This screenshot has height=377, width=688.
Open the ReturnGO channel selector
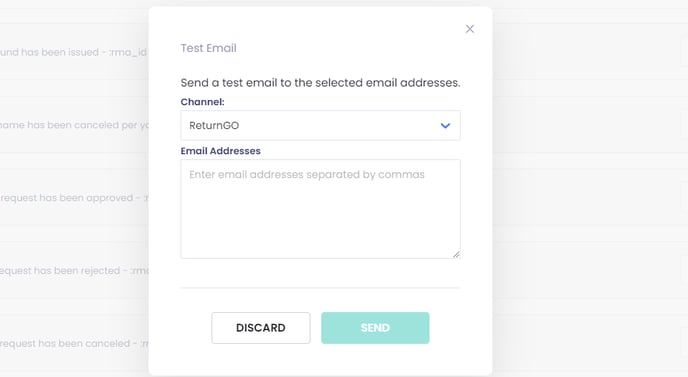(x=320, y=126)
